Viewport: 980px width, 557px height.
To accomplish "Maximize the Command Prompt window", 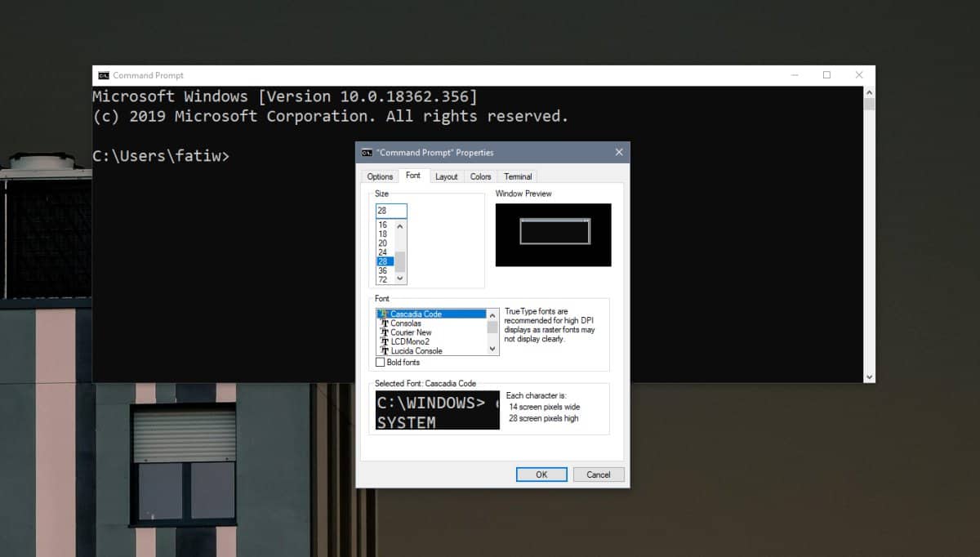I will [x=826, y=75].
